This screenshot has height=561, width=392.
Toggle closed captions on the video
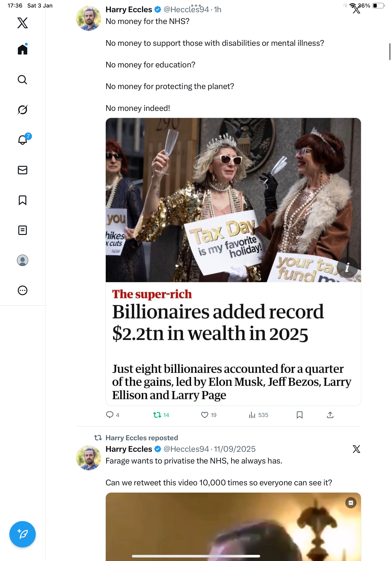(x=351, y=503)
